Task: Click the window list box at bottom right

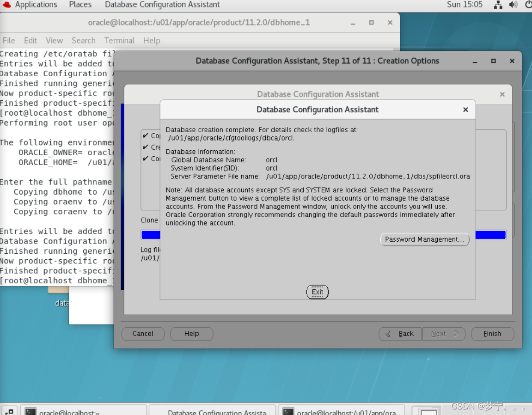Action: tap(426, 410)
